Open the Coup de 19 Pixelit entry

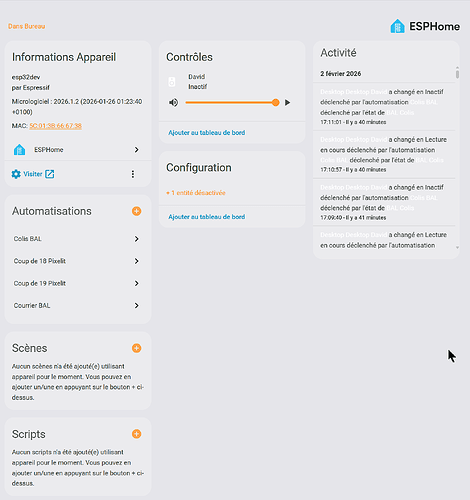click(76, 283)
